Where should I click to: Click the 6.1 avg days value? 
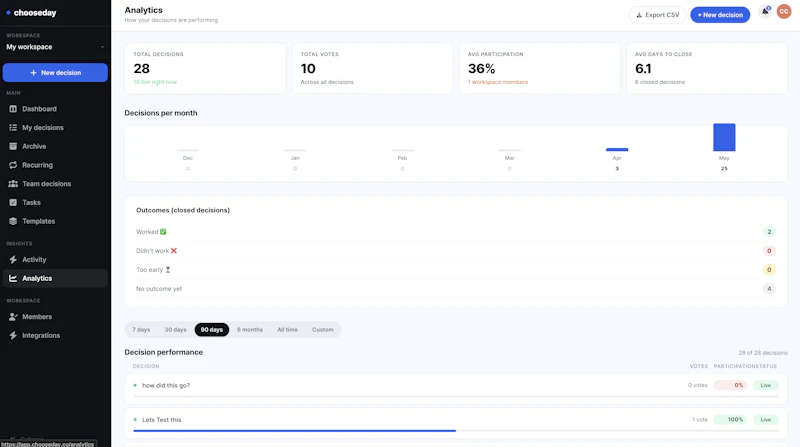pyautogui.click(x=643, y=68)
